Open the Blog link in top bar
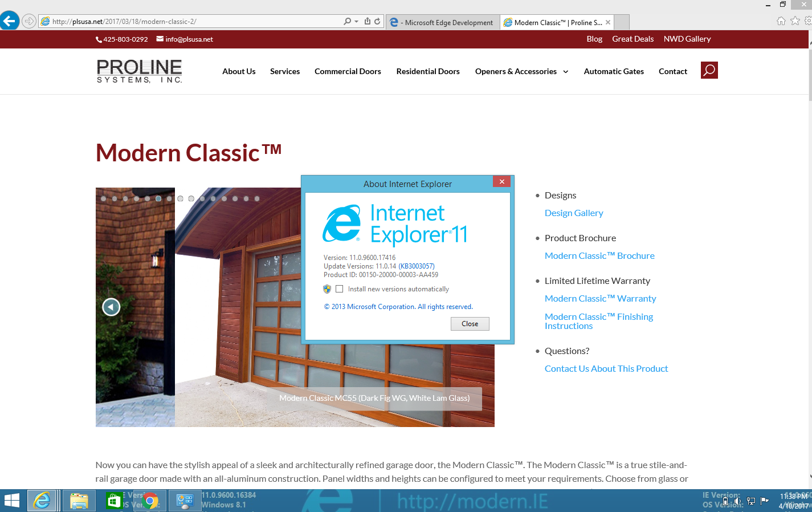Screen dimensions: 812x512 point(594,39)
